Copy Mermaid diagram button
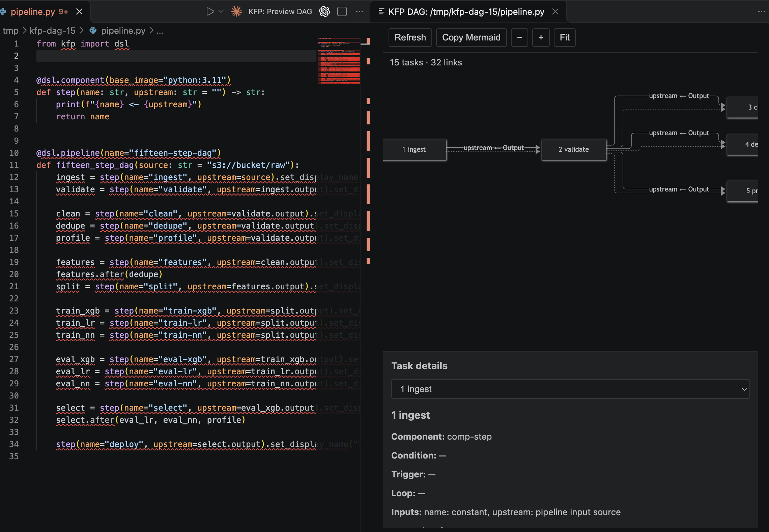The height and width of the screenshot is (532, 769). point(471,37)
